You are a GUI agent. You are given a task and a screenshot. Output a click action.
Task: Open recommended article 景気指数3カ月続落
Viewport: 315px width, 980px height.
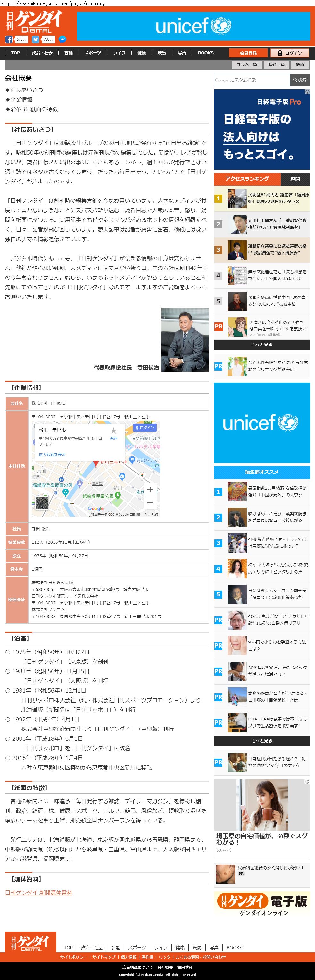pyautogui.click(x=262, y=491)
